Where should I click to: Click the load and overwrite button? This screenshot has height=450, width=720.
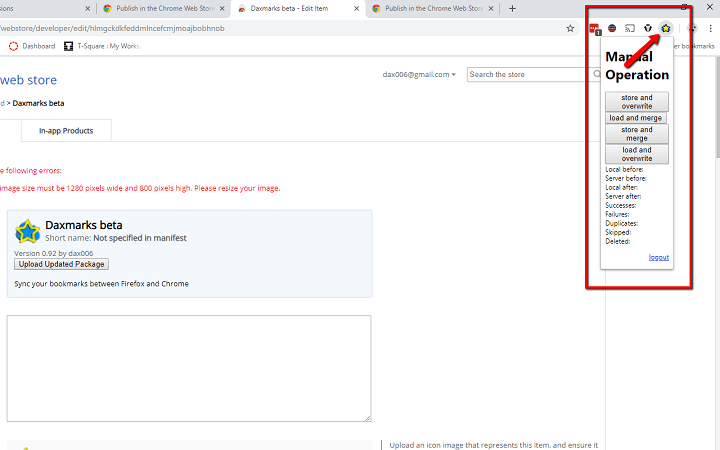[x=636, y=154]
